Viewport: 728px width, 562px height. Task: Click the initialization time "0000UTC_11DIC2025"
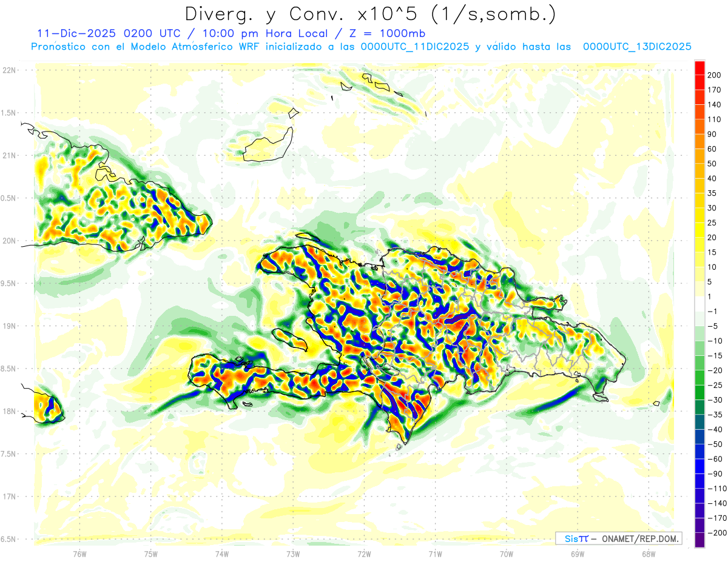click(x=414, y=46)
